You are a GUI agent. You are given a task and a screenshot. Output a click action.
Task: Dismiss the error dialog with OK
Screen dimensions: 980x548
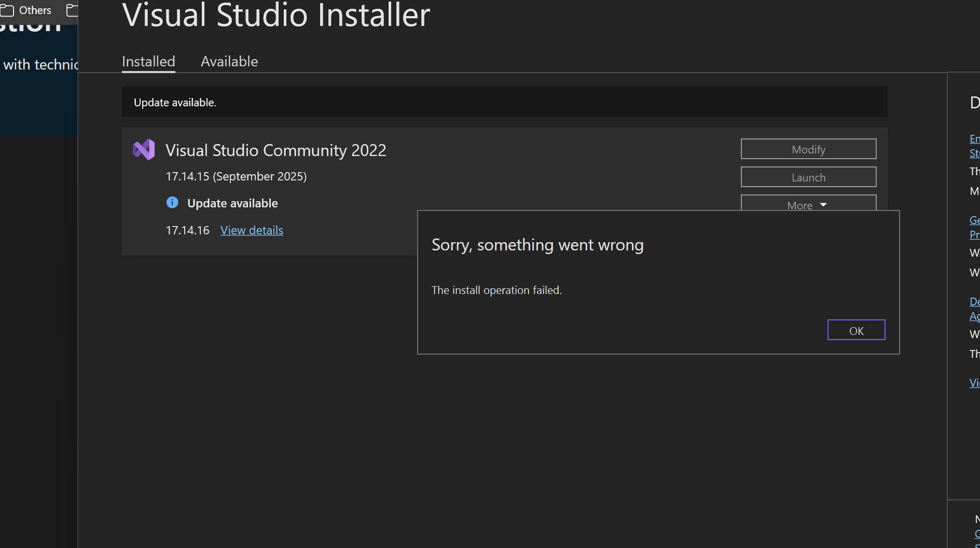[856, 330]
